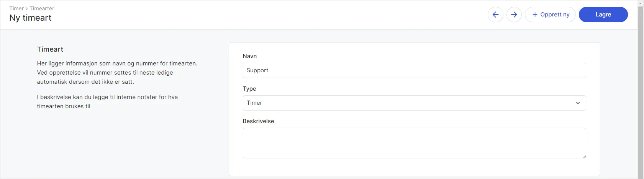
Task: Click the right arrow next-record icon
Action: point(514,15)
